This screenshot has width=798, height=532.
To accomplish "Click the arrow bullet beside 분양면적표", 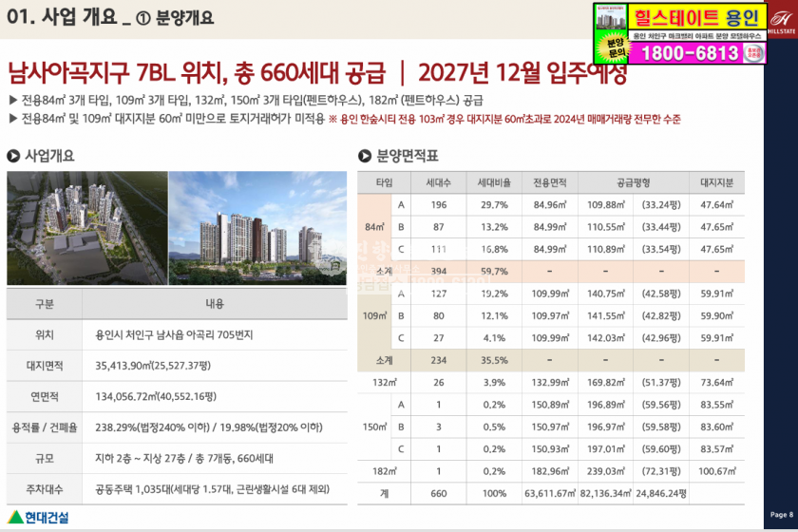I will 365,156.
